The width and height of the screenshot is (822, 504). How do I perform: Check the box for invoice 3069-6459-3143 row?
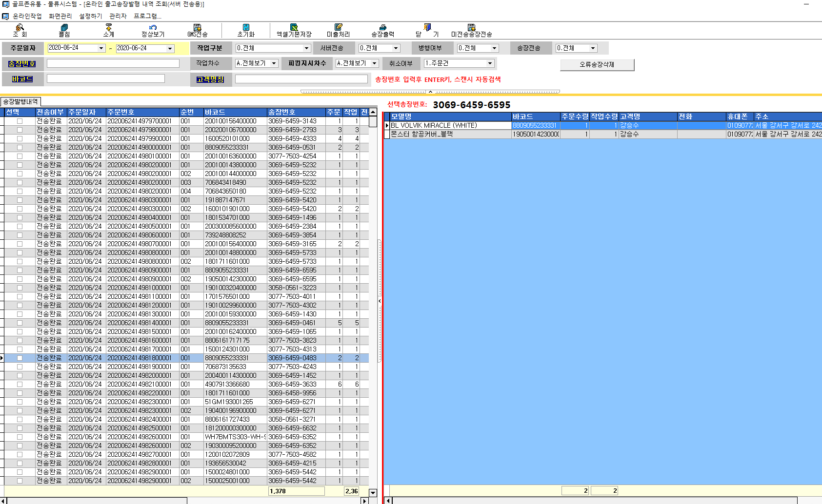20,121
